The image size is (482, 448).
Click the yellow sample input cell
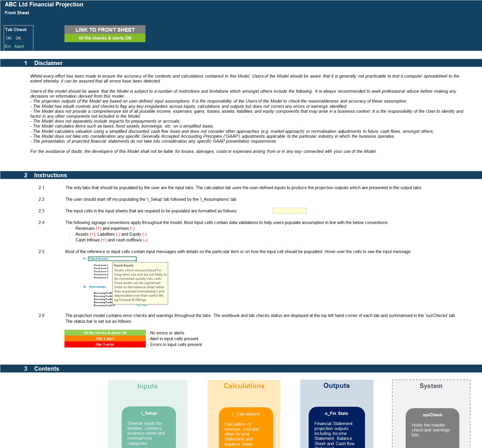click(289, 211)
